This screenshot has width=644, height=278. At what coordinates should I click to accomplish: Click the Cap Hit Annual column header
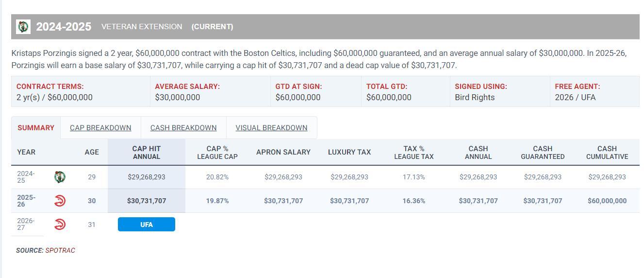click(146, 153)
